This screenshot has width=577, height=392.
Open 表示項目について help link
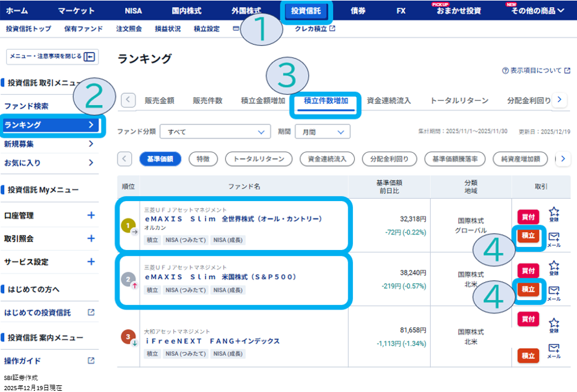tap(536, 71)
